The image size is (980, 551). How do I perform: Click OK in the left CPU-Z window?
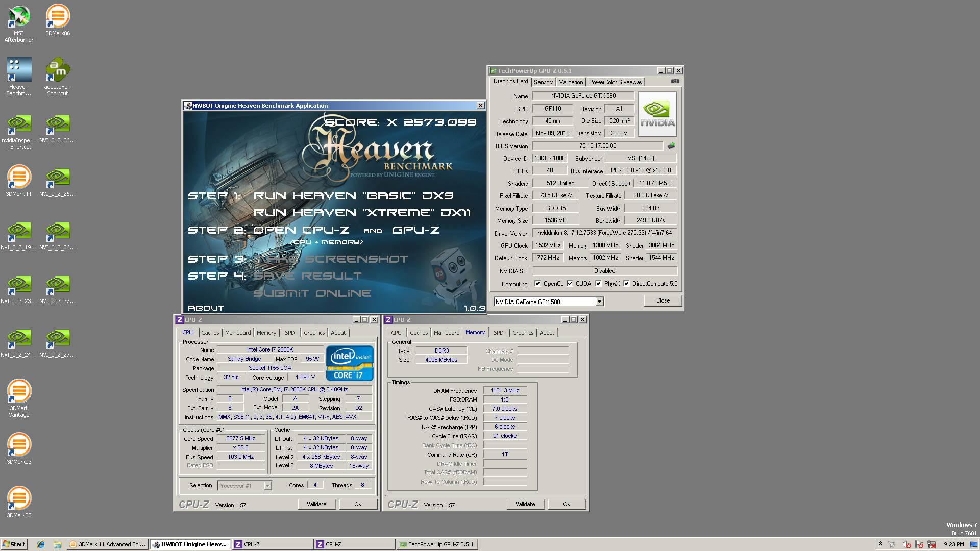[x=358, y=504]
